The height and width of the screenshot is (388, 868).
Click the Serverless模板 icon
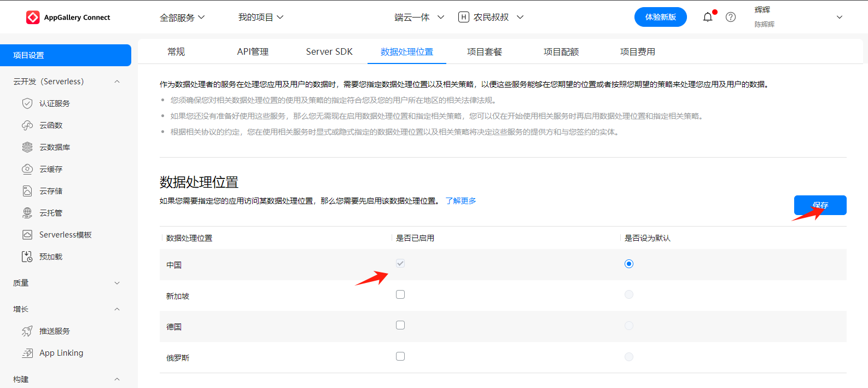pyautogui.click(x=27, y=235)
